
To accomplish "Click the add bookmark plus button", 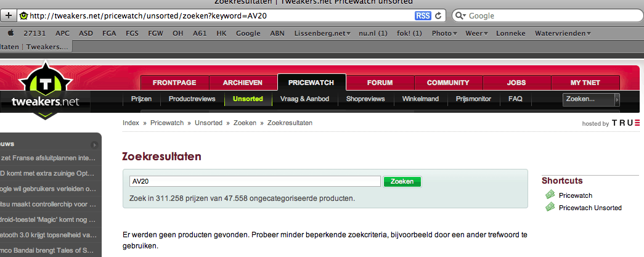I will coord(9,15).
